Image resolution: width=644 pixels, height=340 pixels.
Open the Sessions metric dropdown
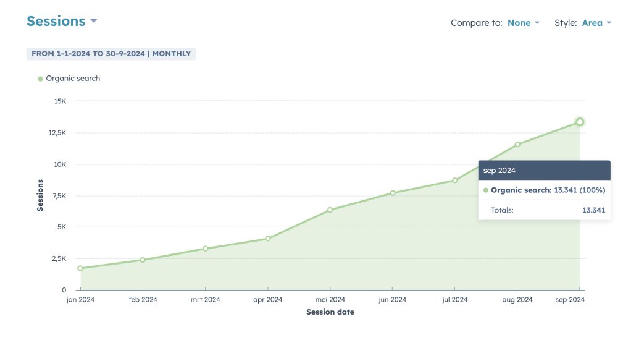tap(62, 21)
